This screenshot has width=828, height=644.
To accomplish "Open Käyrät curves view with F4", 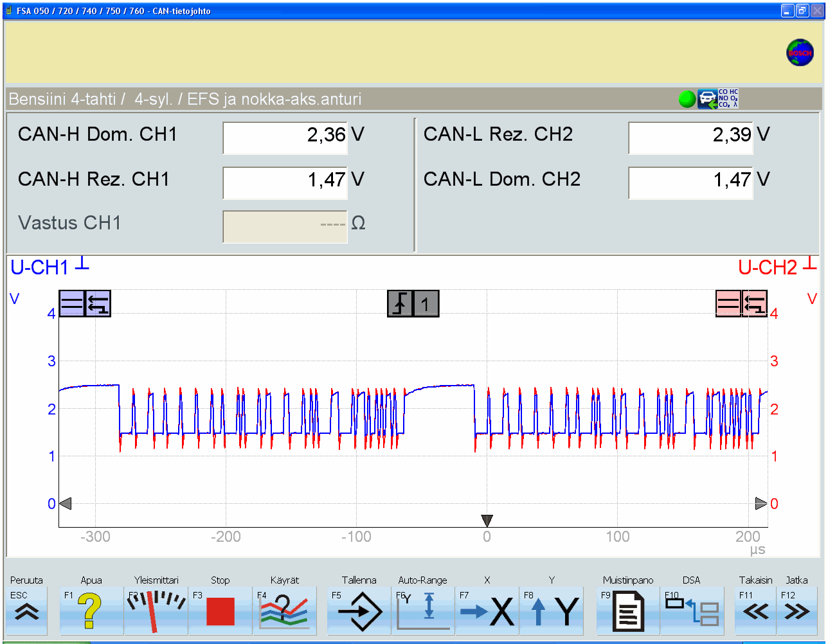I will (285, 611).
